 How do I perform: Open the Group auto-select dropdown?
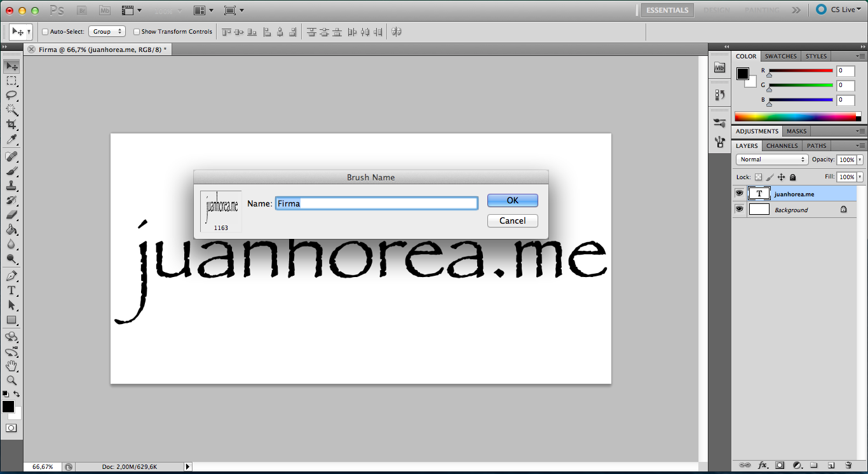[x=107, y=32]
